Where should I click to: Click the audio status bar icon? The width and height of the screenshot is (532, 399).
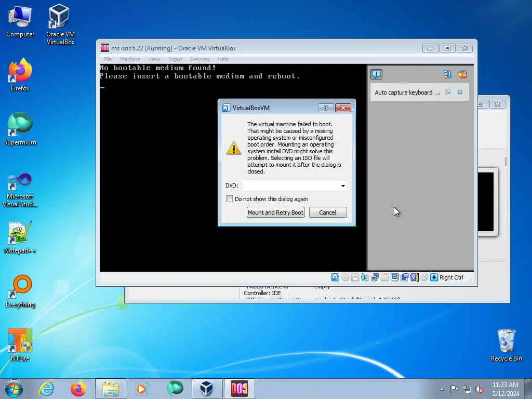[x=365, y=277]
